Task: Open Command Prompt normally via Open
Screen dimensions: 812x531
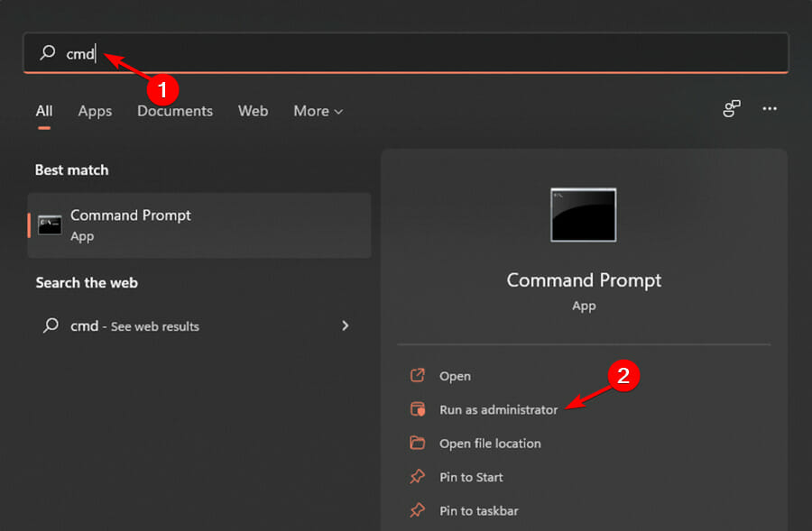Action: pyautogui.click(x=455, y=376)
